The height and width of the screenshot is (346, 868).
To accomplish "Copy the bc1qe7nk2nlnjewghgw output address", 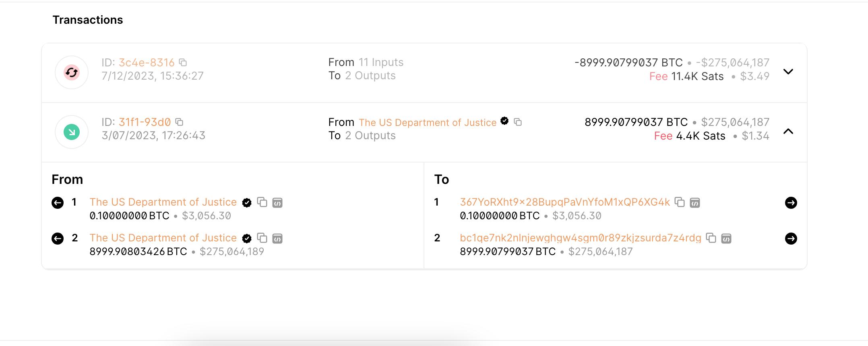I will [711, 238].
